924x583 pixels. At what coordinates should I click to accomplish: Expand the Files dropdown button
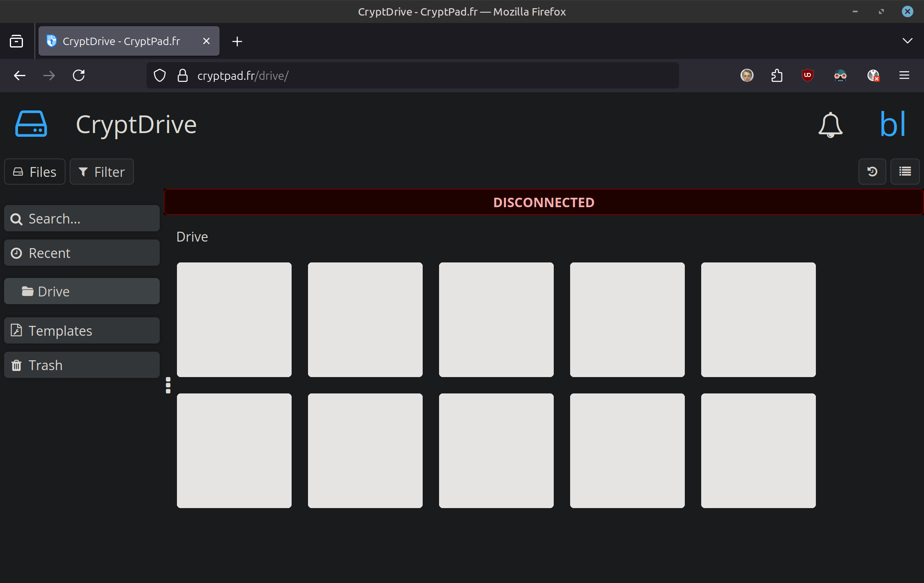click(35, 172)
